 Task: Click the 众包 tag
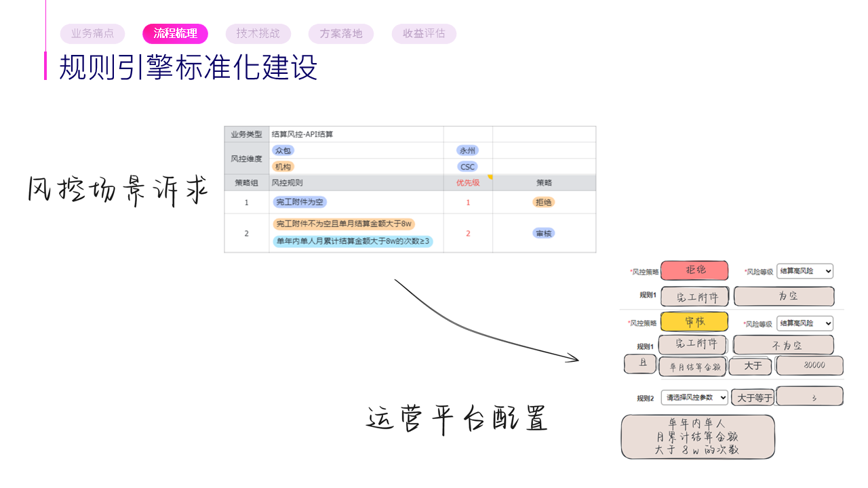283,150
